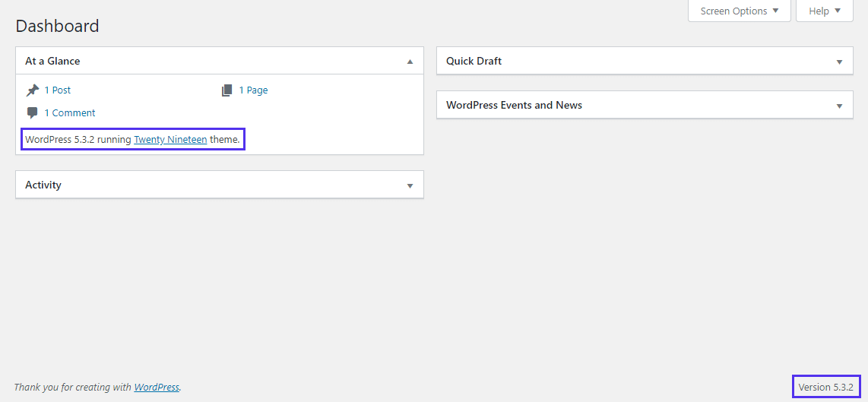The image size is (868, 402).
Task: Click the pushpin icon beside 1 Post
Action: [x=32, y=90]
